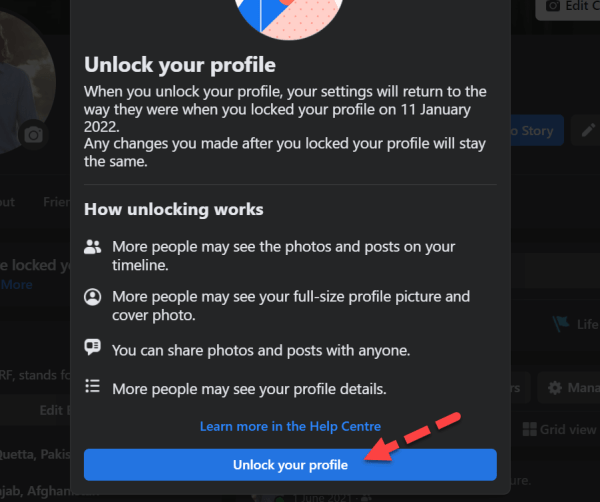This screenshot has height=502, width=600.
Task: Click the Unlock your profile heading
Action: 180,64
